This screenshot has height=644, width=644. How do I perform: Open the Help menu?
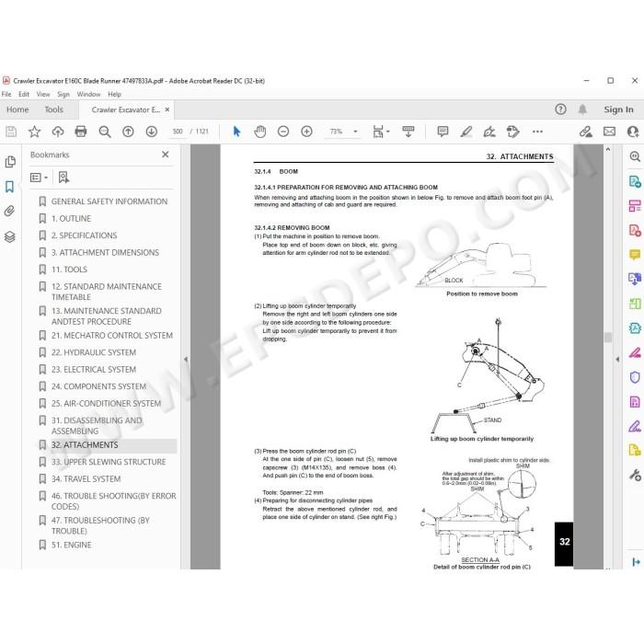pos(115,94)
